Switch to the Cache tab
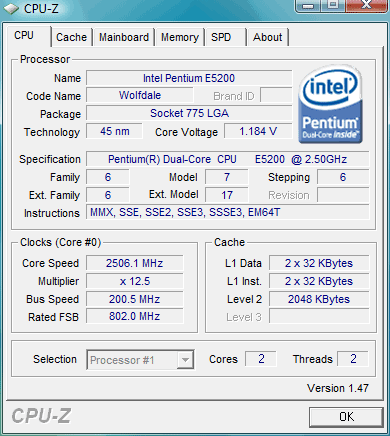 pos(71,37)
